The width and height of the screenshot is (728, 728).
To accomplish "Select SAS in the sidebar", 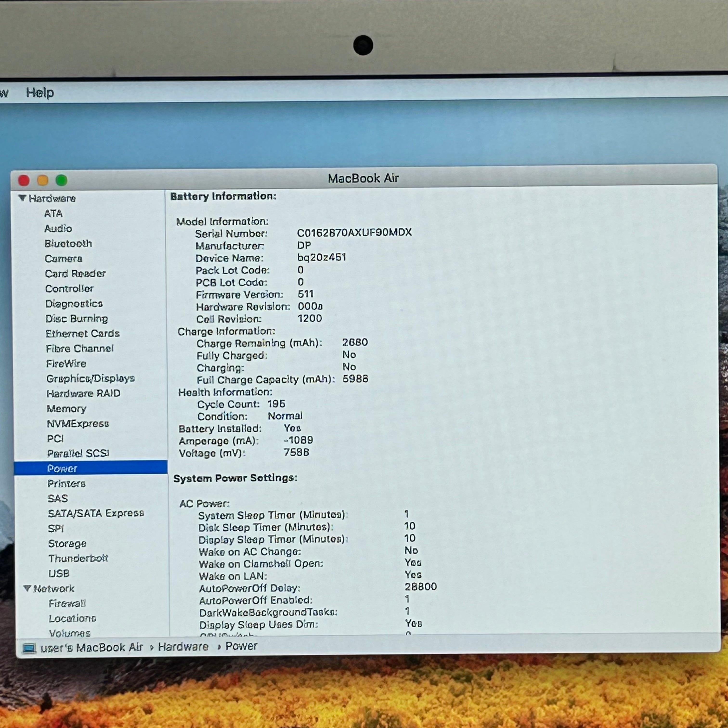I will click(58, 499).
